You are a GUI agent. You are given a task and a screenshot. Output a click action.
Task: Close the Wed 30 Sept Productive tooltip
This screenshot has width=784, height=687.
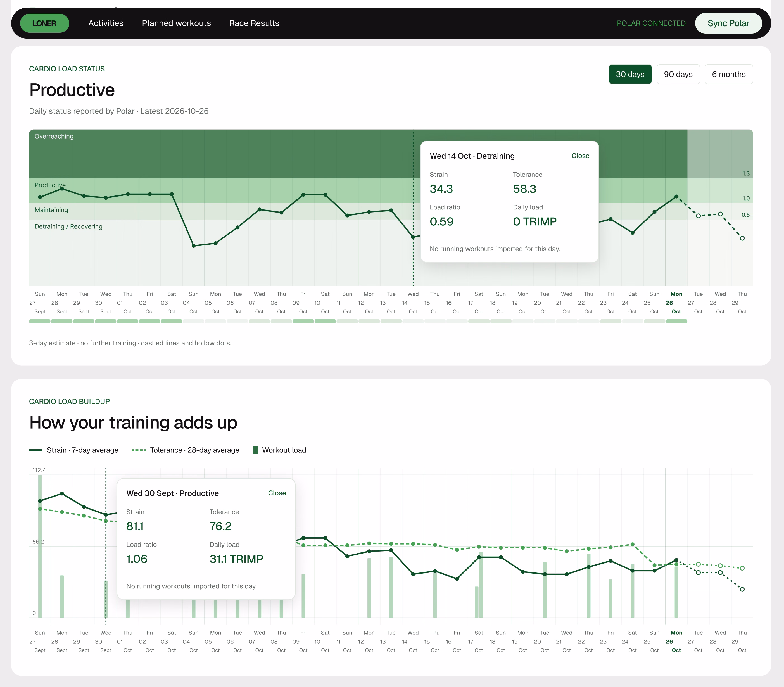coord(277,493)
